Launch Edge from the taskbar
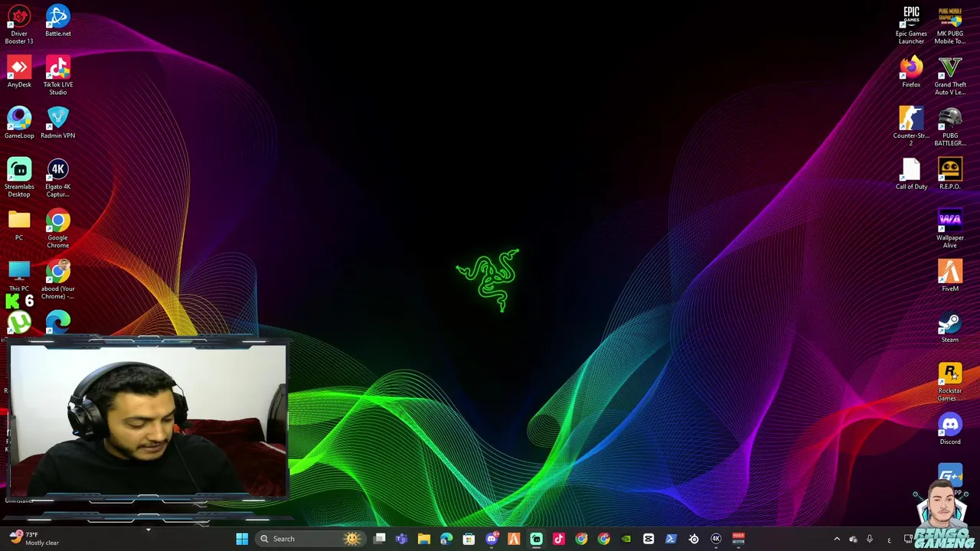Screen dimensions: 980x551 pyautogui.click(x=446, y=539)
